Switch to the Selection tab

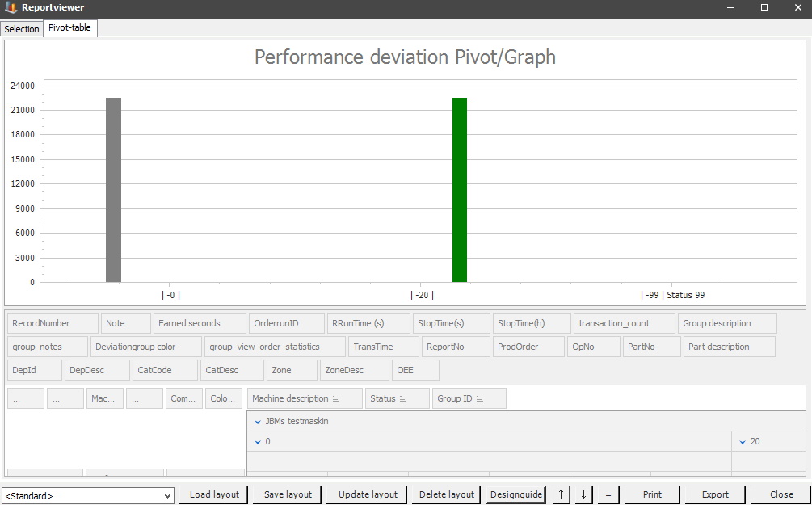(21, 28)
